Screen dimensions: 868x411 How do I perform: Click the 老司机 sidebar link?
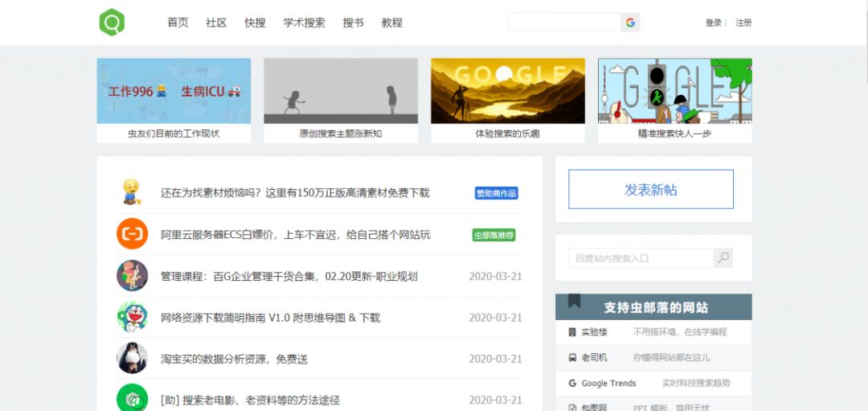click(x=595, y=358)
